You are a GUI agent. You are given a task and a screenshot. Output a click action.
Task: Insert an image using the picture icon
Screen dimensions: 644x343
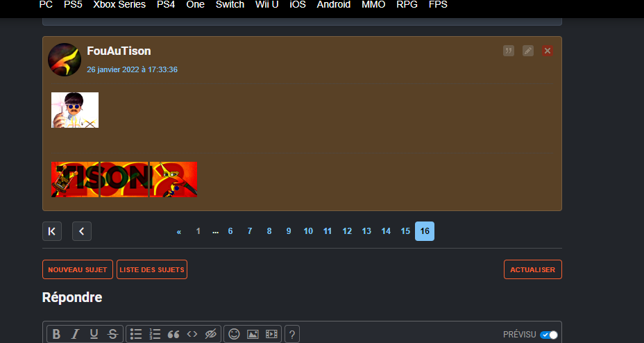click(253, 334)
